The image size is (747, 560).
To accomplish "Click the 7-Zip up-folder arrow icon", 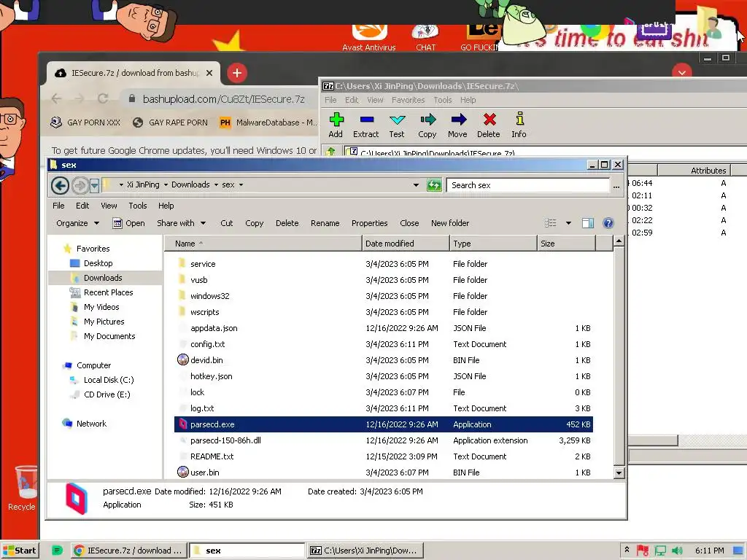I will coord(330,152).
